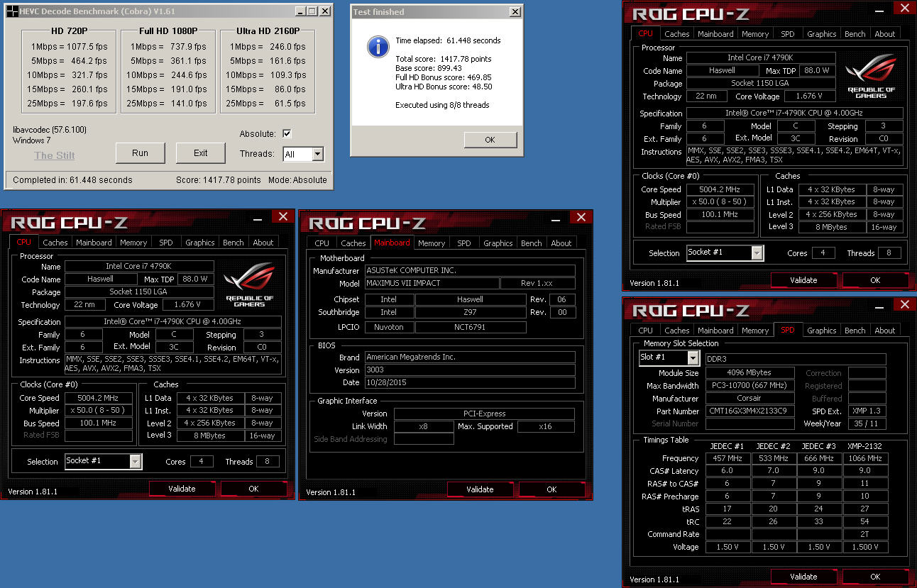Click Validate in the lower-left CPU-Z CPU window
917x588 pixels.
coord(182,489)
